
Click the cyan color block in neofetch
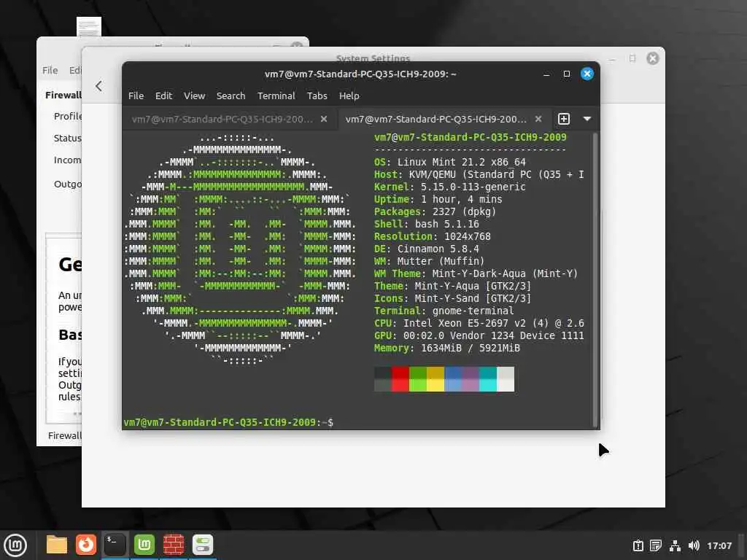point(488,379)
